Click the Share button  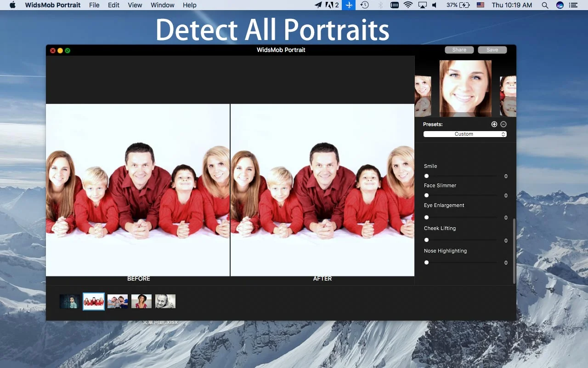pyautogui.click(x=459, y=49)
